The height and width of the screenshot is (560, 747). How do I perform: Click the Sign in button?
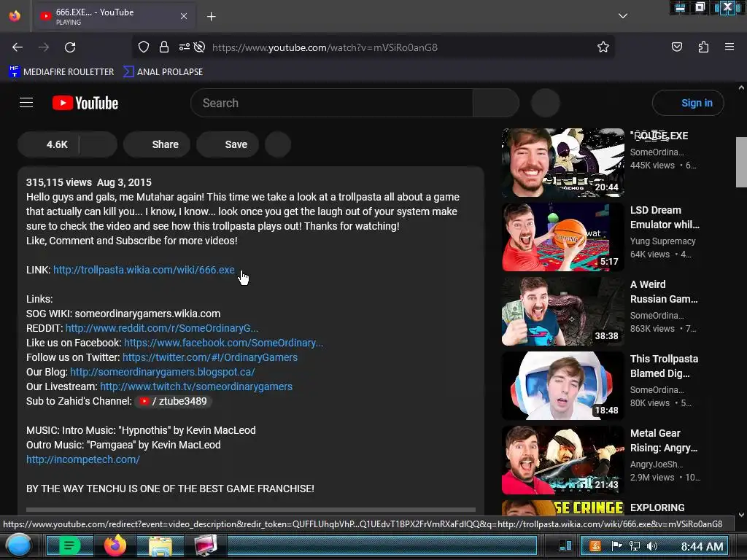[688, 103]
